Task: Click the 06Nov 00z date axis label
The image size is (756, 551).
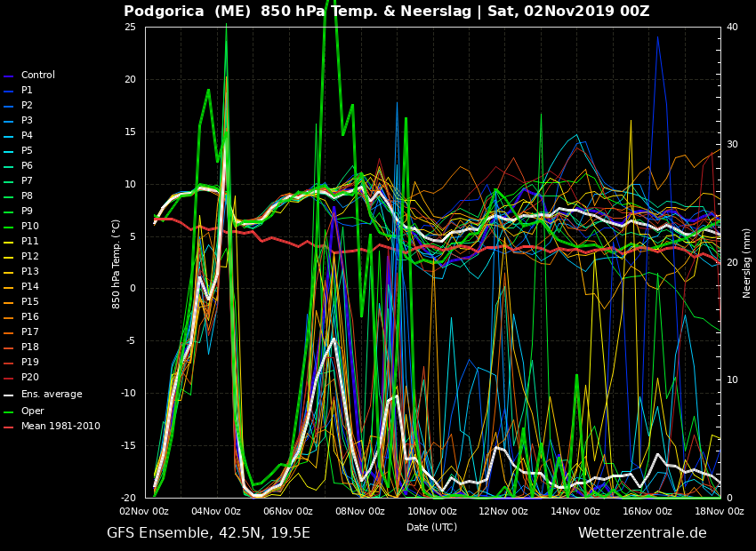Action: (288, 512)
